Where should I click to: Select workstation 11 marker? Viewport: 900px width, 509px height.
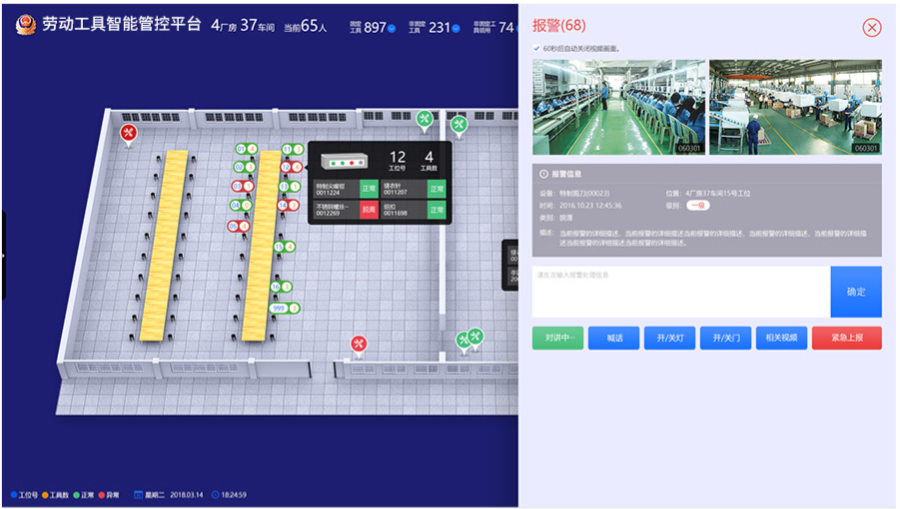[x=292, y=149]
